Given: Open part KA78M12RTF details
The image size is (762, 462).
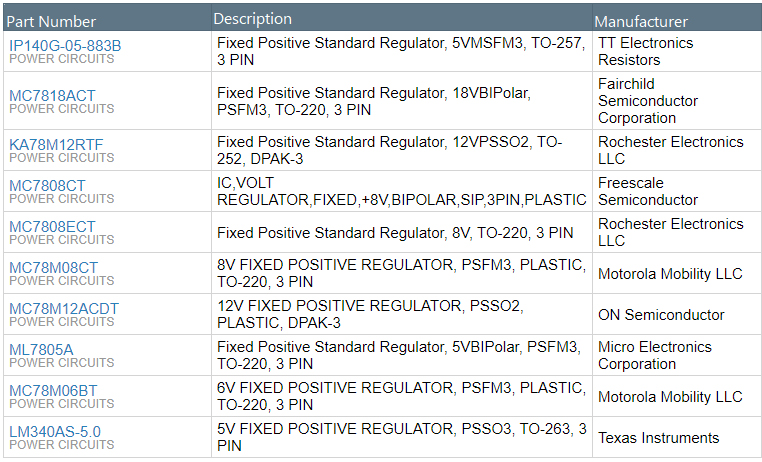Looking at the screenshot, I should (56, 144).
